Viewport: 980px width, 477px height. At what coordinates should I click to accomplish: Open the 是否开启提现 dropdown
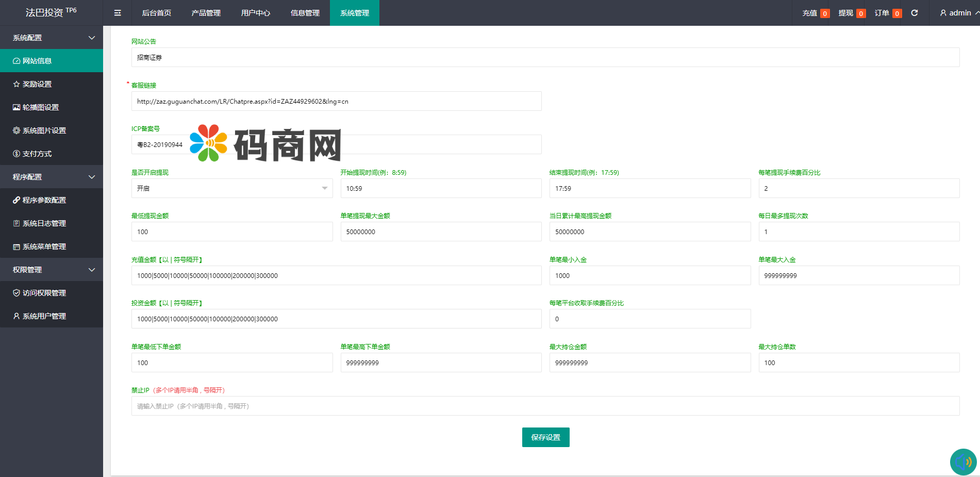tap(231, 188)
